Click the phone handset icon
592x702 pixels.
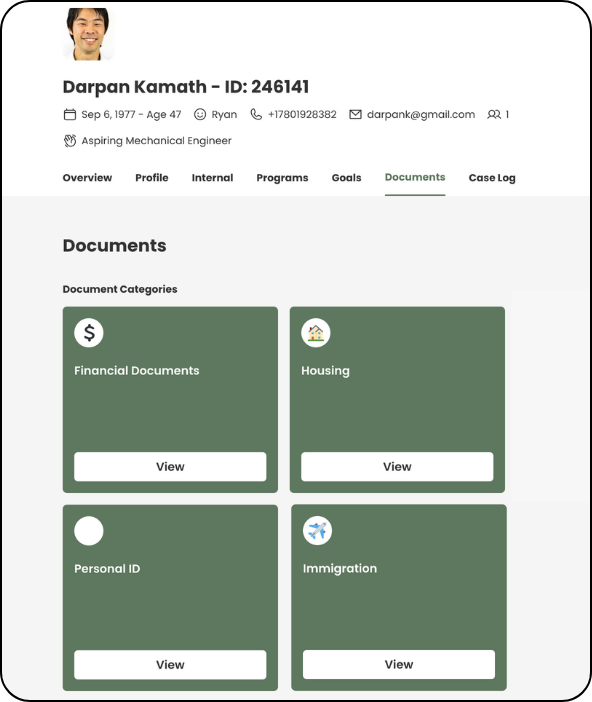[256, 115]
